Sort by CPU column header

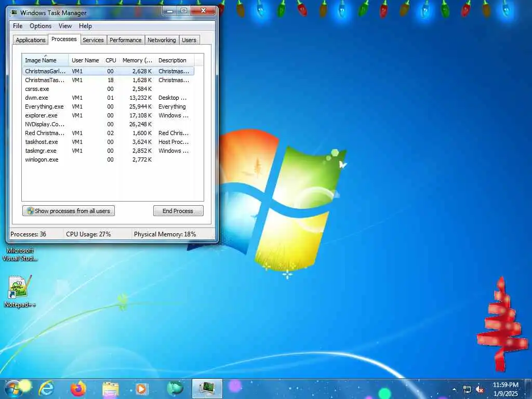click(x=111, y=60)
